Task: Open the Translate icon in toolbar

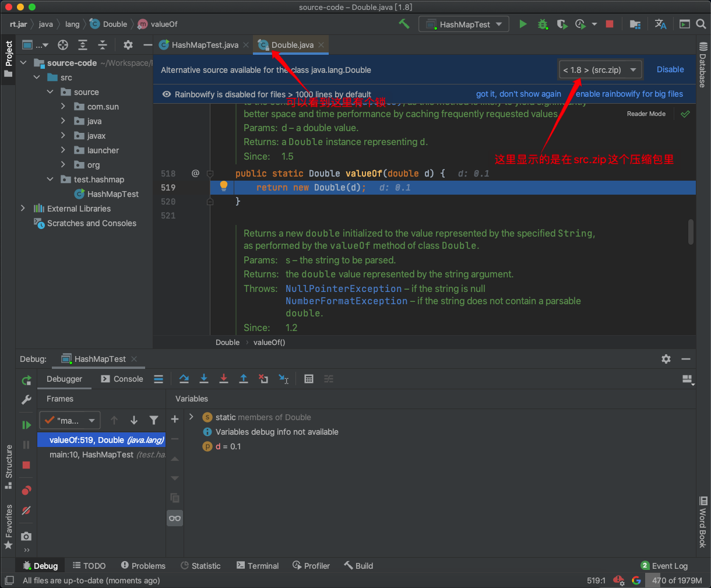Action: pos(660,24)
